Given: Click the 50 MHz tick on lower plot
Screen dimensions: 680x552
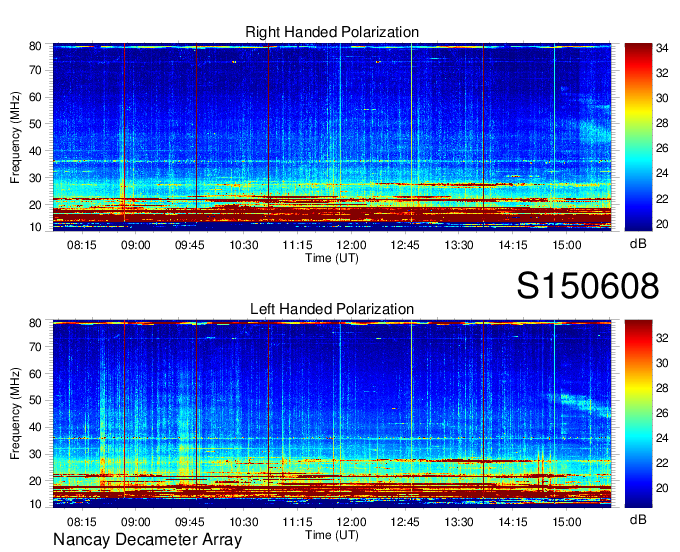Looking at the screenshot, I should [35, 400].
